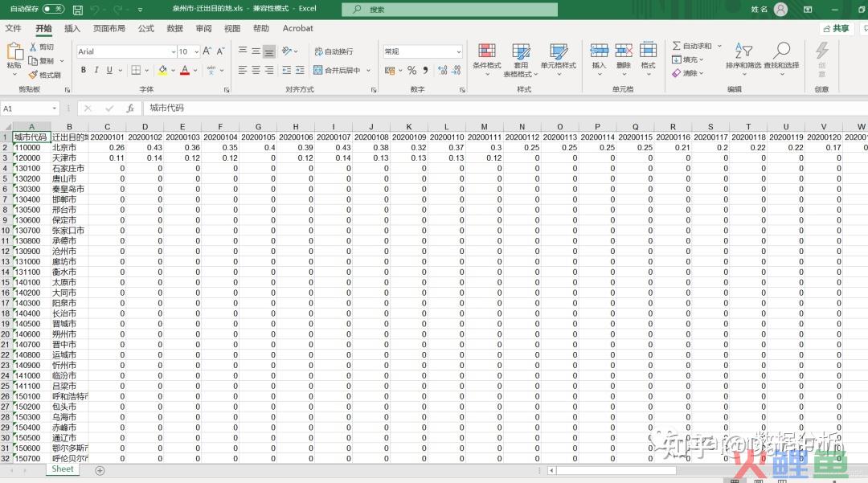The height and width of the screenshot is (483, 868).
Task: Open the AutoSum dropdown arrow
Action: tap(719, 46)
